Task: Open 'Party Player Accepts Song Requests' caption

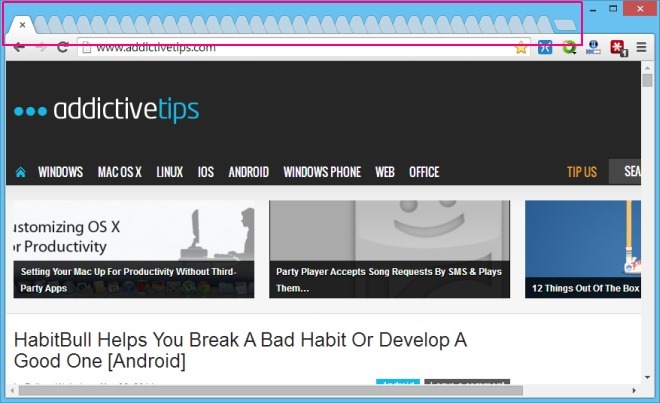Action: coord(389,280)
